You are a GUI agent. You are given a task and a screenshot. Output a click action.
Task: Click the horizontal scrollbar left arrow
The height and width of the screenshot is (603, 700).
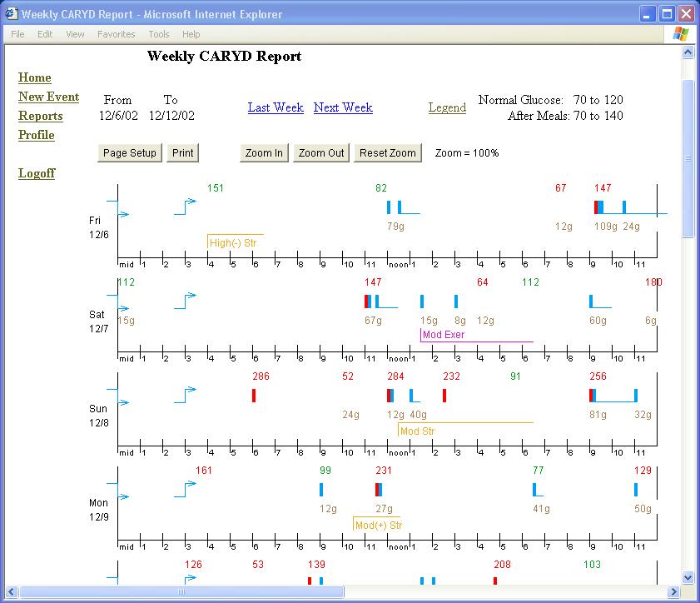point(12,592)
